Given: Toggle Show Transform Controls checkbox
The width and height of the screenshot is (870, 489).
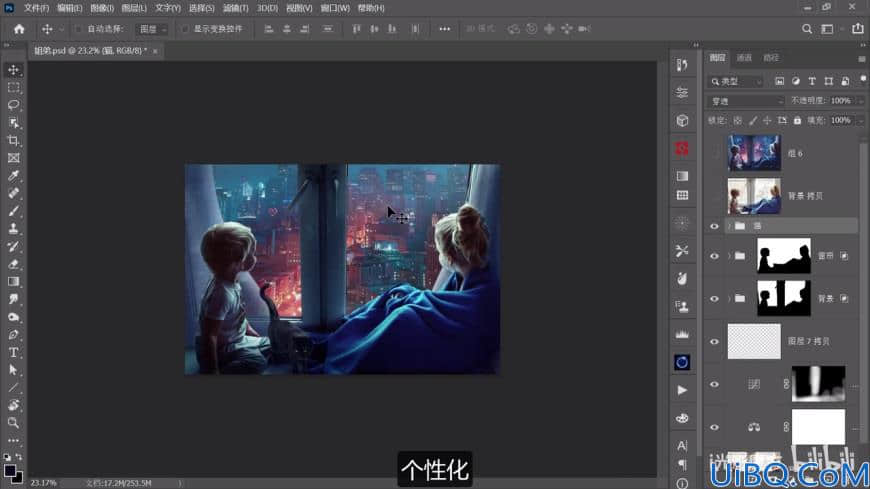Looking at the screenshot, I should (x=184, y=29).
